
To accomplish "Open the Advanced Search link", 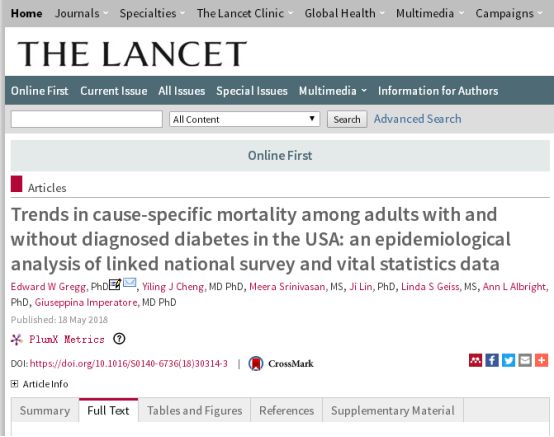I will (x=418, y=119).
